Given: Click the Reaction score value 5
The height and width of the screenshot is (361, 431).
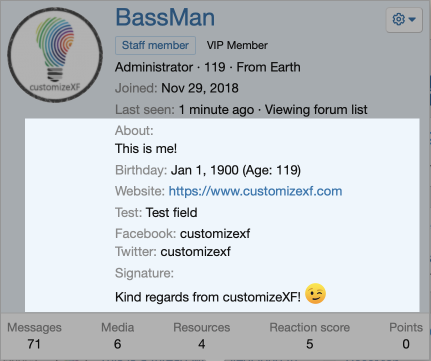Looking at the screenshot, I should [310, 344].
